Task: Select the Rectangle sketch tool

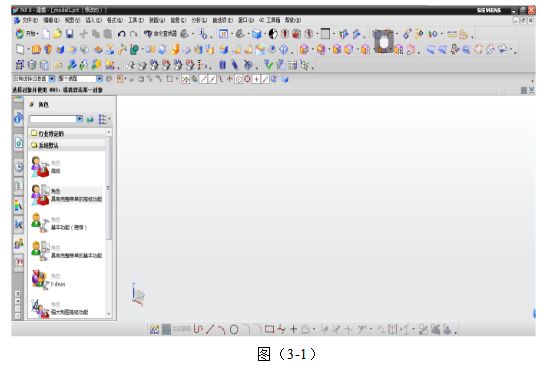Action: [x=269, y=329]
